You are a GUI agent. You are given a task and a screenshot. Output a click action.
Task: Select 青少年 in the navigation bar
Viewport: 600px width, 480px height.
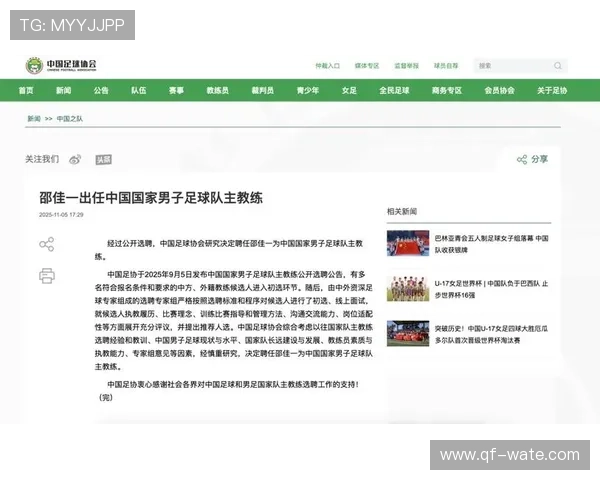308,90
